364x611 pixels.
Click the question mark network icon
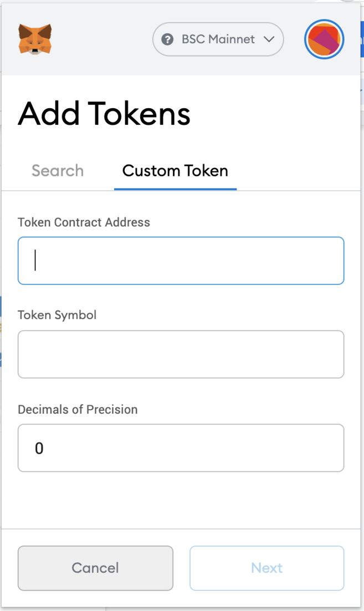coord(167,39)
